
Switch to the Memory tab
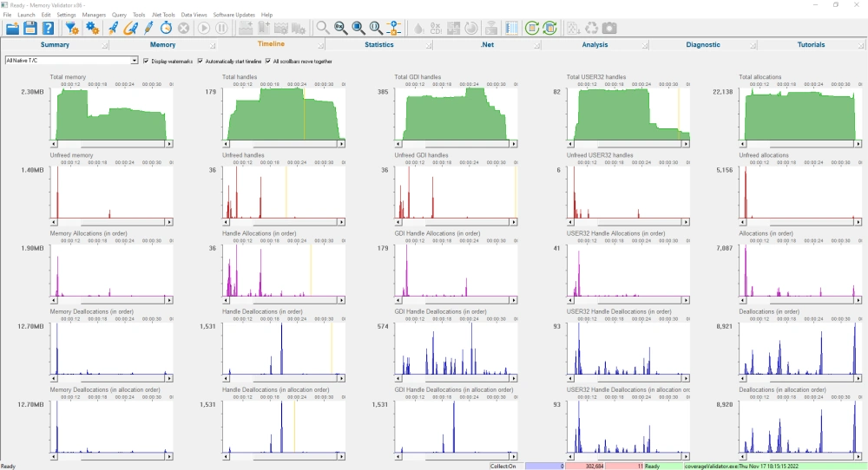click(x=163, y=45)
